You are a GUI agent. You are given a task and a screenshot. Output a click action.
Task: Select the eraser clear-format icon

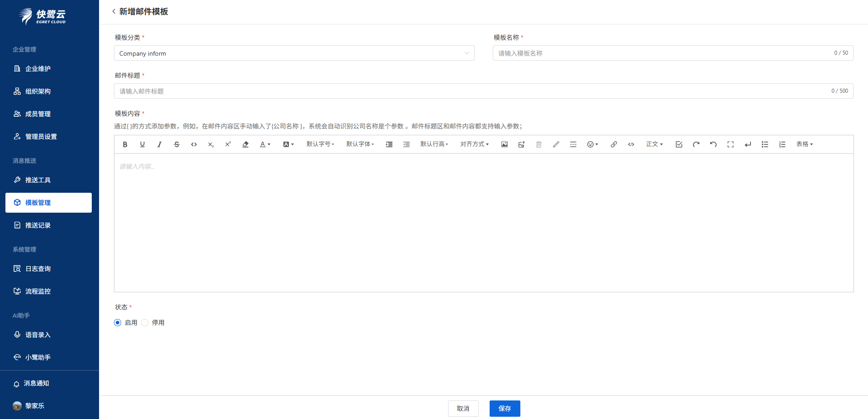point(245,144)
